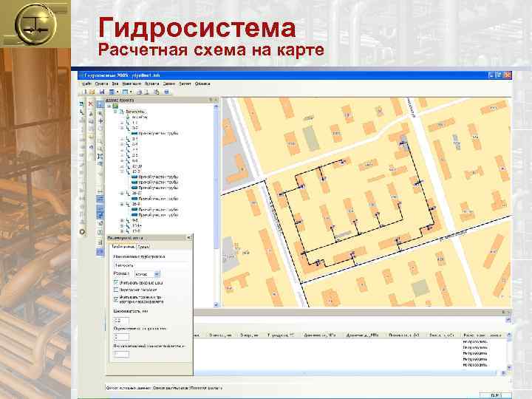532x399 pixels.
Task: Enable the unchecked middle checkbox in properties
Action: point(116,290)
